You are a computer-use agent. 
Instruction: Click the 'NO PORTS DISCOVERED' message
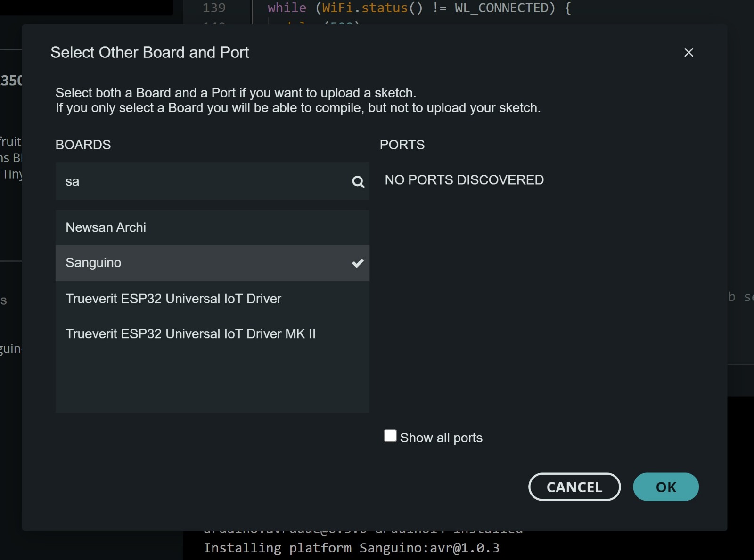tap(464, 180)
